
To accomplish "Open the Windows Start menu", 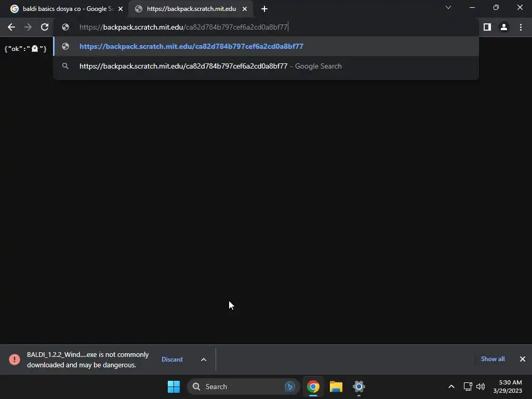I will [174, 387].
